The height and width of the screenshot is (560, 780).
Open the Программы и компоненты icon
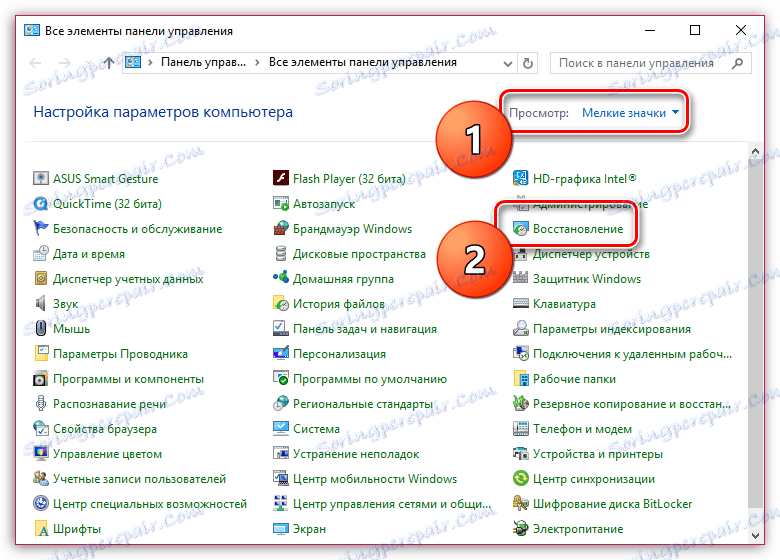[x=40, y=378]
